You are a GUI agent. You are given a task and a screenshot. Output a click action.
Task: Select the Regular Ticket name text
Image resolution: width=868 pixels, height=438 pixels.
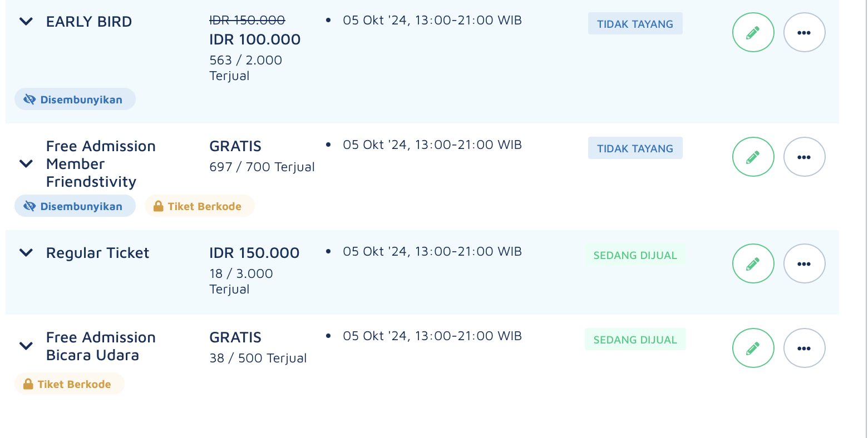98,253
